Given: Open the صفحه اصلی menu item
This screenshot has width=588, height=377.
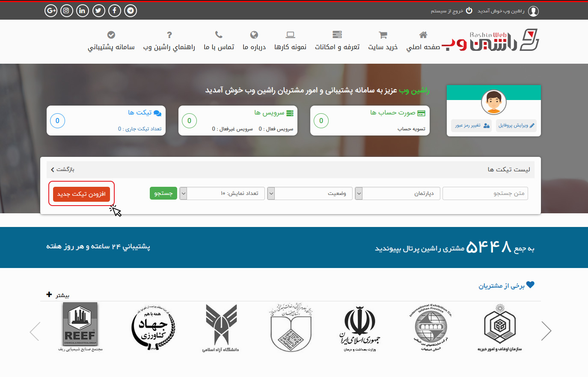Looking at the screenshot, I should pyautogui.click(x=423, y=47).
